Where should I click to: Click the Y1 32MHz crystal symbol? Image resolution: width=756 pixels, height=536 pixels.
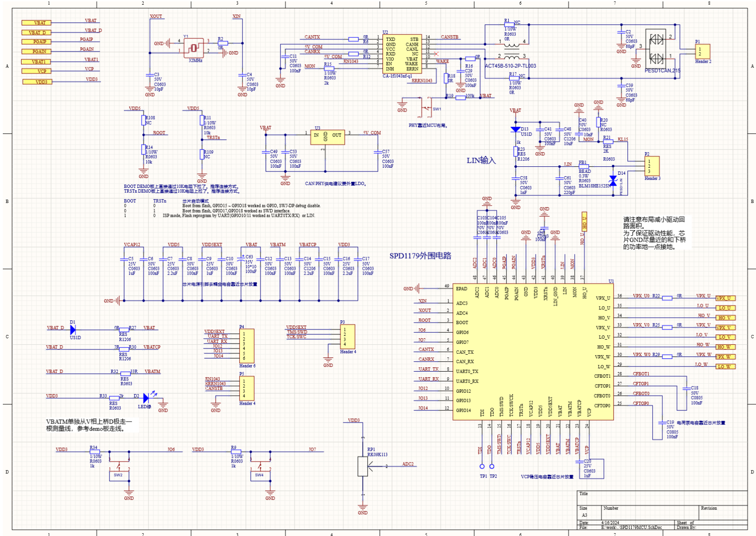click(194, 48)
